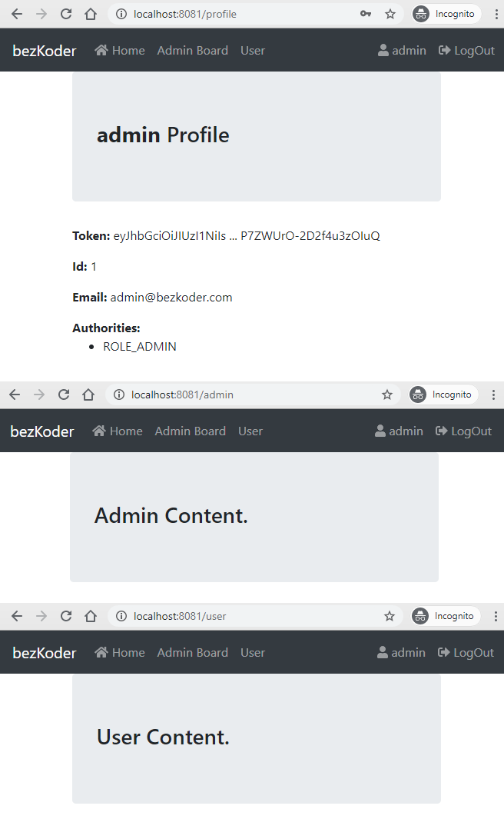Reload the localhost:8081/profile browser window
Image resolution: width=504 pixels, height=829 pixels.
pos(66,14)
